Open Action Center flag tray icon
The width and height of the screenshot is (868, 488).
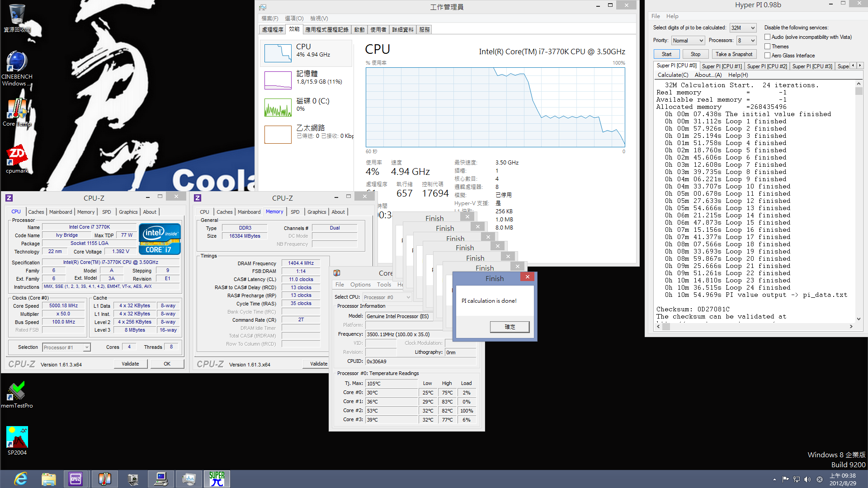785,479
